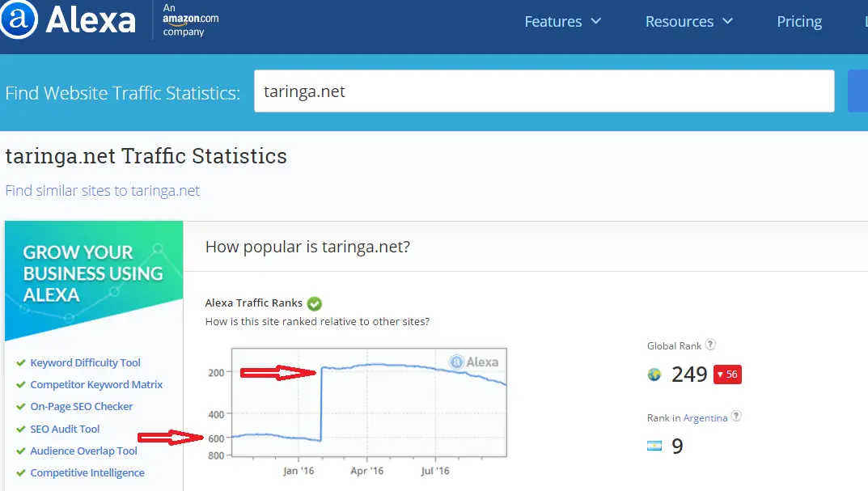Expand the Features dropdown chevron

click(595, 21)
